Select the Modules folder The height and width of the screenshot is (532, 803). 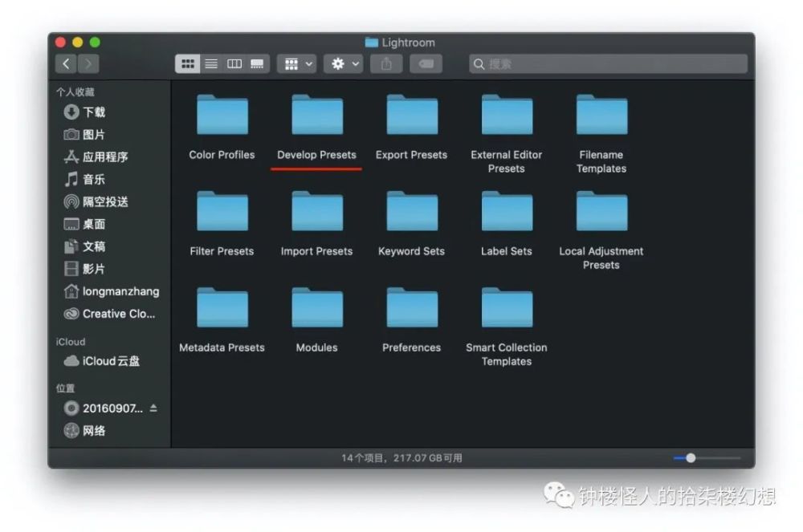tap(317, 308)
